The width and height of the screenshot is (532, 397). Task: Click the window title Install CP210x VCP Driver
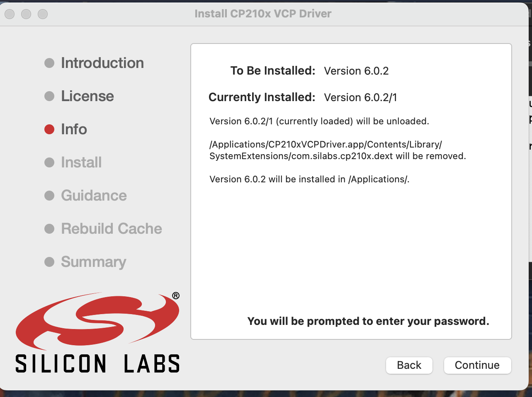coord(263,14)
